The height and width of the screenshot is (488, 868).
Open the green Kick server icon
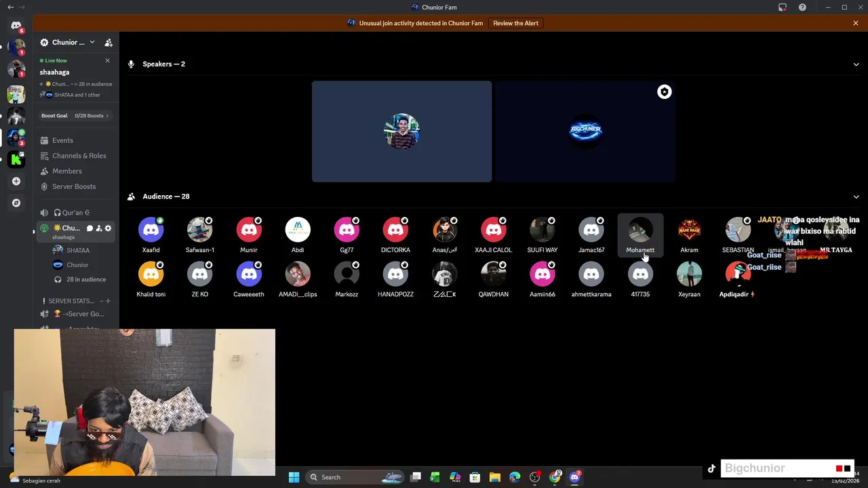click(16, 160)
